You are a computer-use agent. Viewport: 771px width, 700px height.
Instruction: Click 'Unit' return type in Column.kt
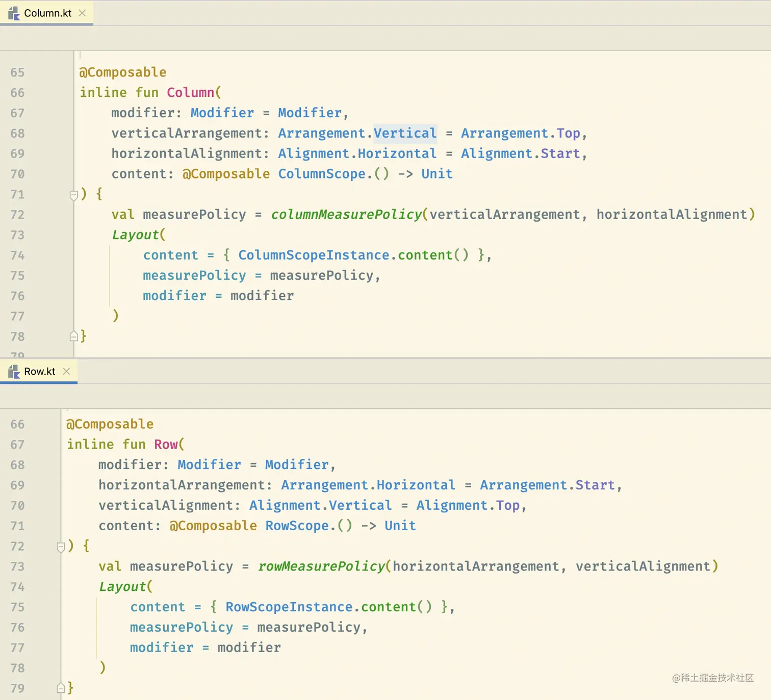(x=437, y=174)
